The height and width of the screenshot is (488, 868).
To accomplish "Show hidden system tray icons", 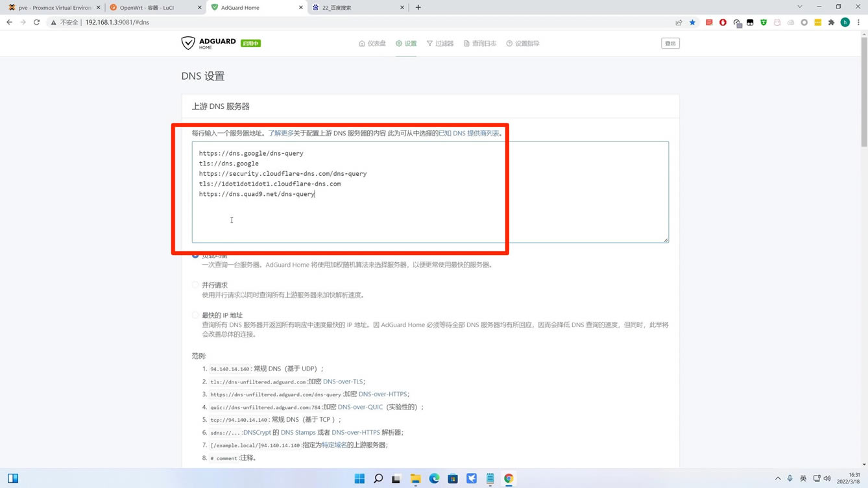I will point(778,479).
